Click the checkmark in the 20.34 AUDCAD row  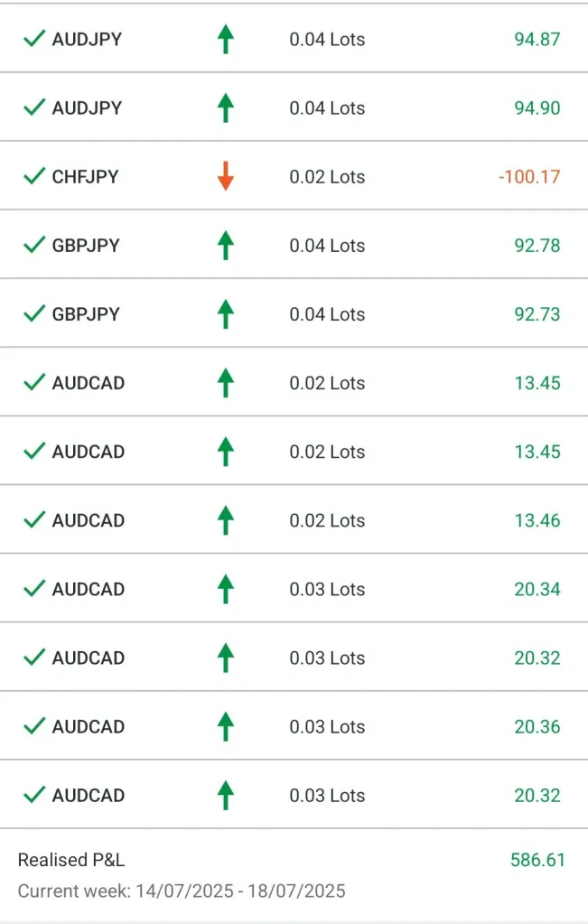pos(34,588)
